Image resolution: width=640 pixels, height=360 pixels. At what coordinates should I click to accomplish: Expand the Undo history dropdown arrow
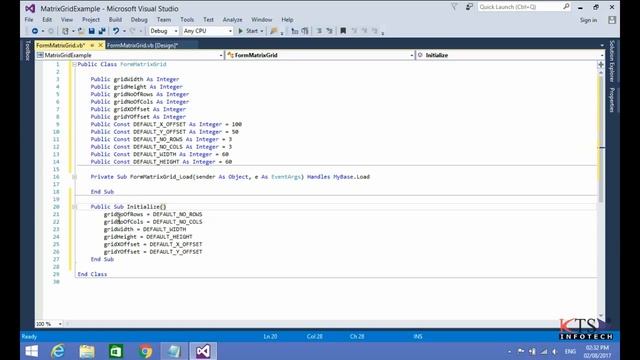124,31
